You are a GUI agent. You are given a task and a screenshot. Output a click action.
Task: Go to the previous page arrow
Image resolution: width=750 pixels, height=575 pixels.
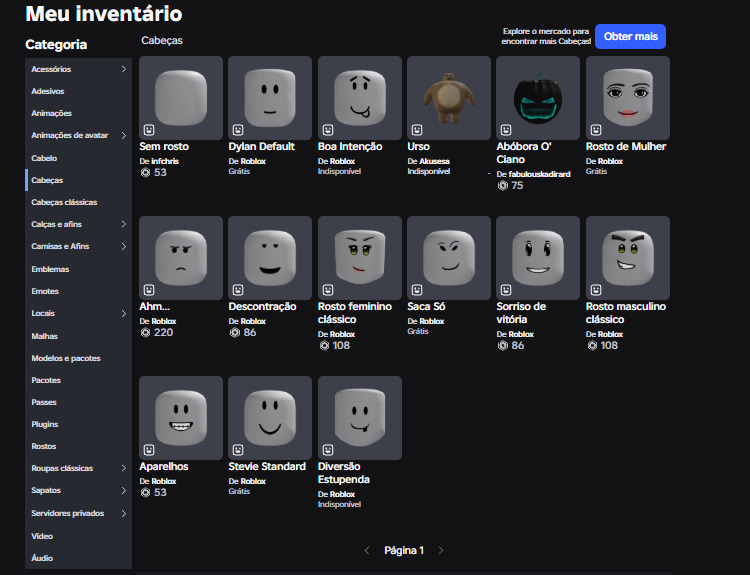367,550
